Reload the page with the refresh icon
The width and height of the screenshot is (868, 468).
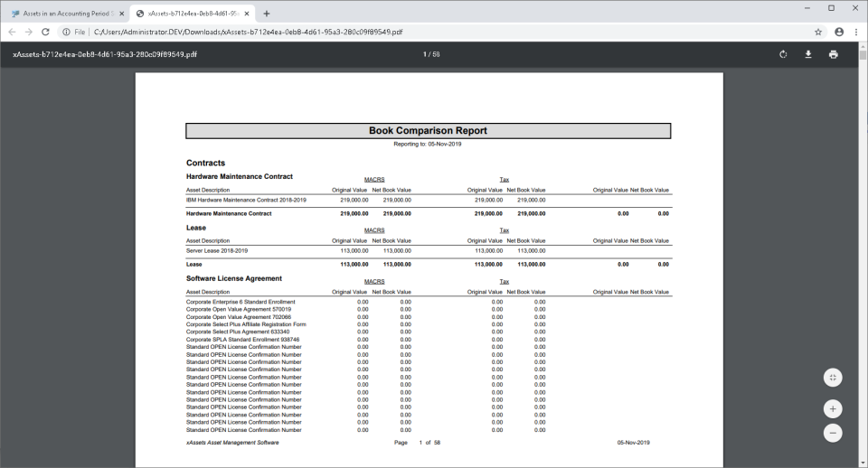tap(45, 33)
